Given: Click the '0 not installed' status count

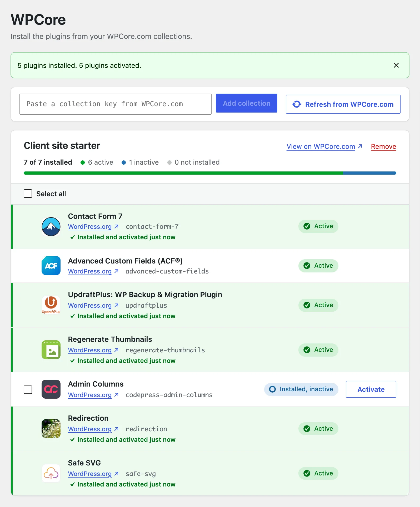Looking at the screenshot, I should point(193,162).
